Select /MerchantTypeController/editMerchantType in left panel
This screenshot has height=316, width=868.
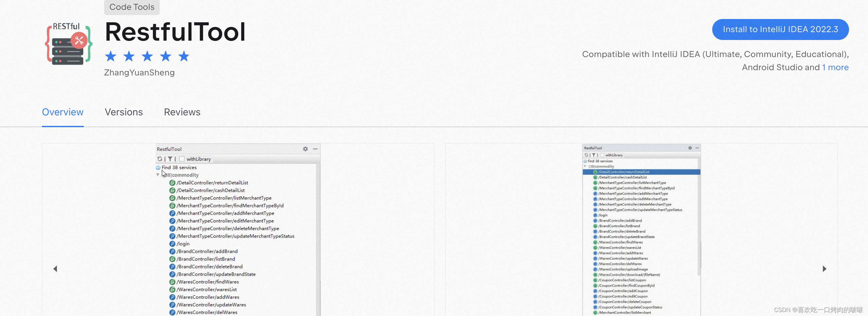click(x=225, y=221)
